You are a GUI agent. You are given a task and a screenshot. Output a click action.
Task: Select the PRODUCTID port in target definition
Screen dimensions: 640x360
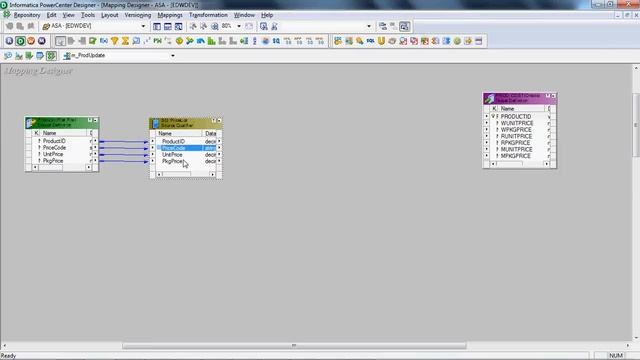pyautogui.click(x=516, y=116)
